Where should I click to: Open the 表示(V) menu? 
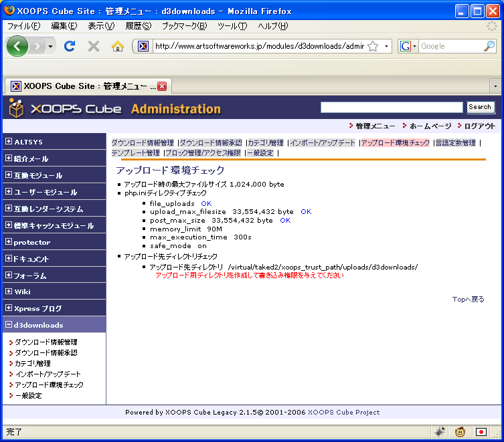[x=101, y=26]
